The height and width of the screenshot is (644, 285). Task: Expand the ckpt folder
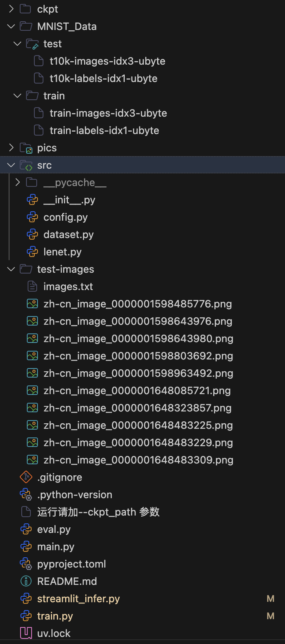click(11, 9)
